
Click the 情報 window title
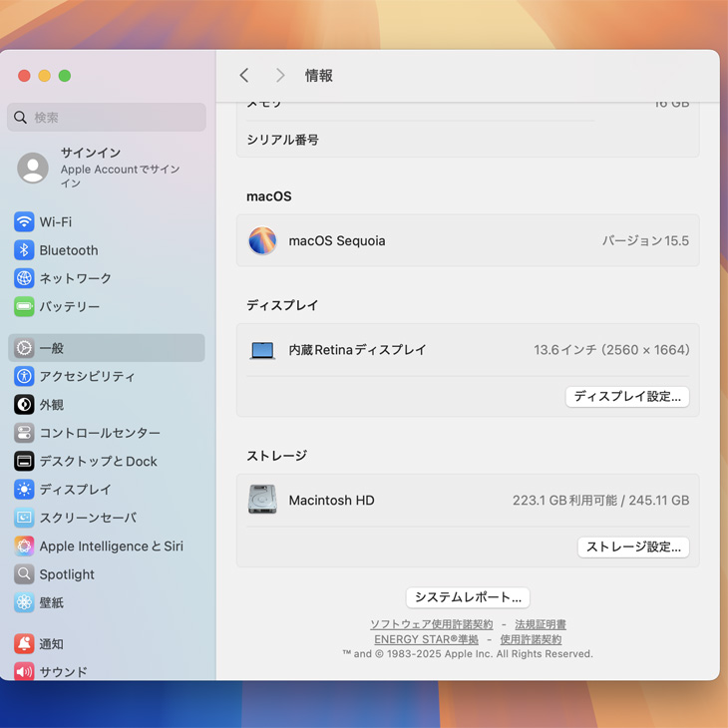click(319, 75)
